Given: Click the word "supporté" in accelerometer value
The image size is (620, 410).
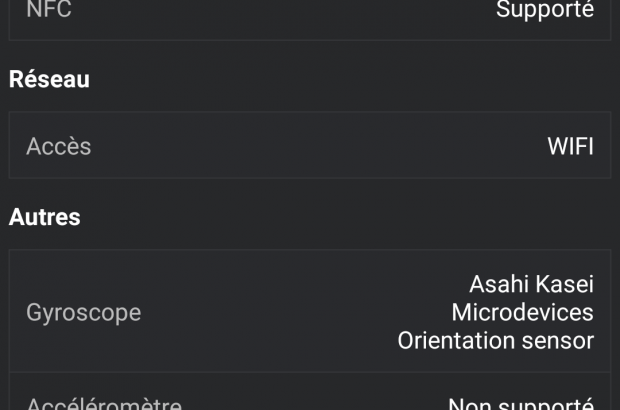Looking at the screenshot, I should coord(546,403).
